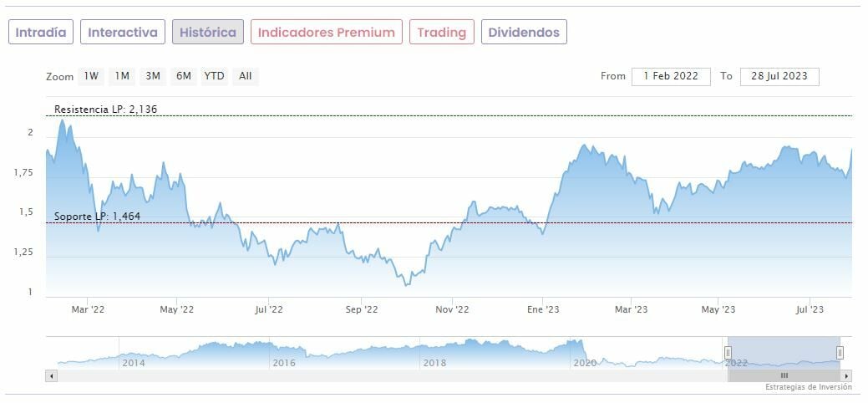This screenshot has height=403, width=868.
Task: Go to the Trading tab
Action: [x=441, y=33]
